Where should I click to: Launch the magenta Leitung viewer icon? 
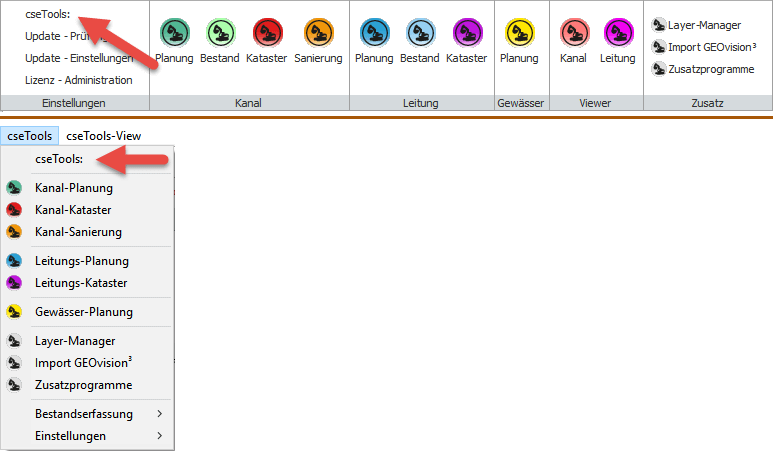click(618, 34)
